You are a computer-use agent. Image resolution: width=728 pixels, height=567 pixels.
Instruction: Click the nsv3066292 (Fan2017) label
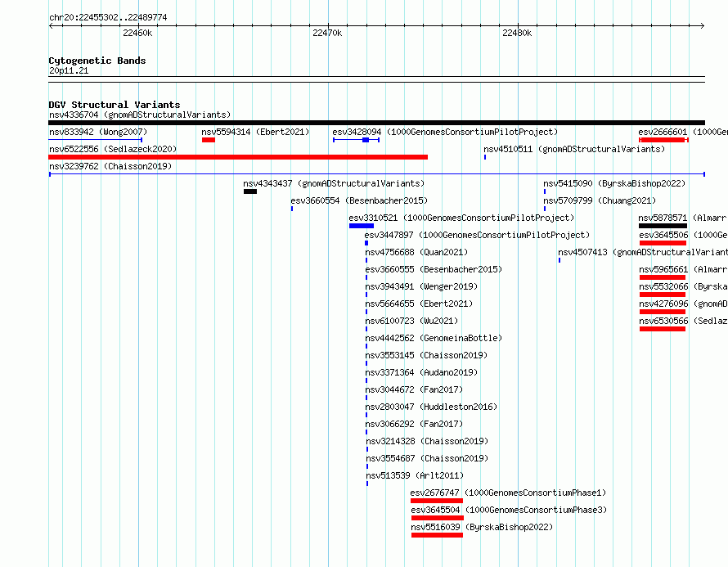(x=414, y=424)
